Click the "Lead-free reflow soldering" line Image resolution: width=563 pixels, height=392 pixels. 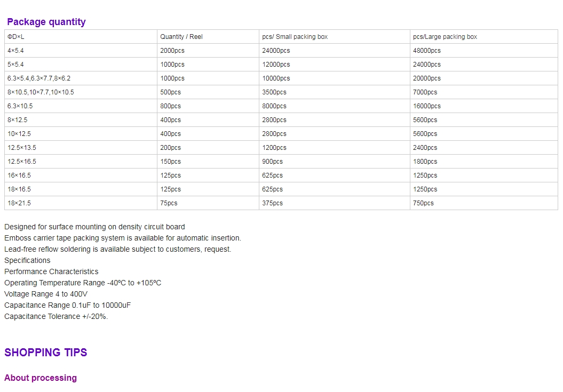pyautogui.click(x=118, y=249)
